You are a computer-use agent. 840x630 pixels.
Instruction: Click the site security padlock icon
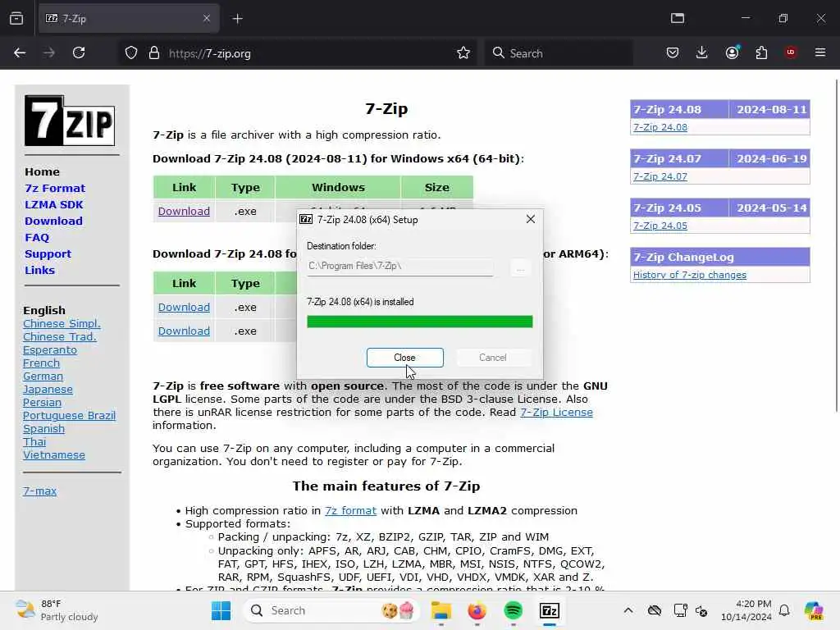(154, 53)
